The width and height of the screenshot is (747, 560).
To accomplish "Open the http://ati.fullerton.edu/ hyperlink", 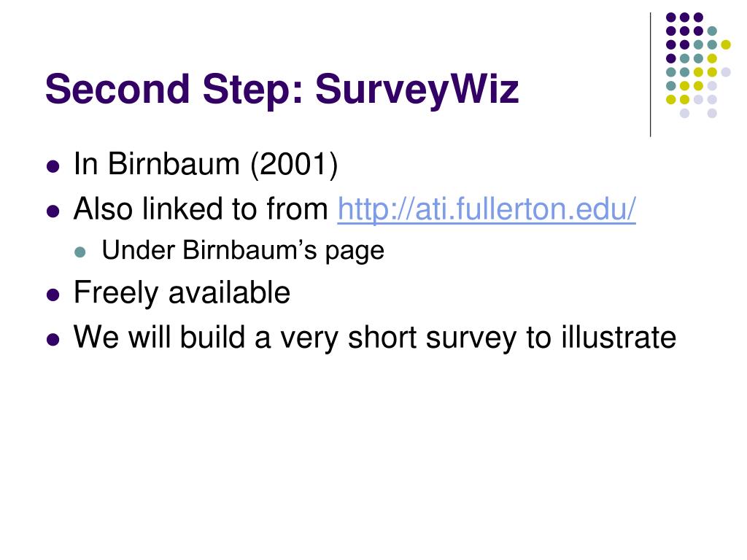I will 487,209.
